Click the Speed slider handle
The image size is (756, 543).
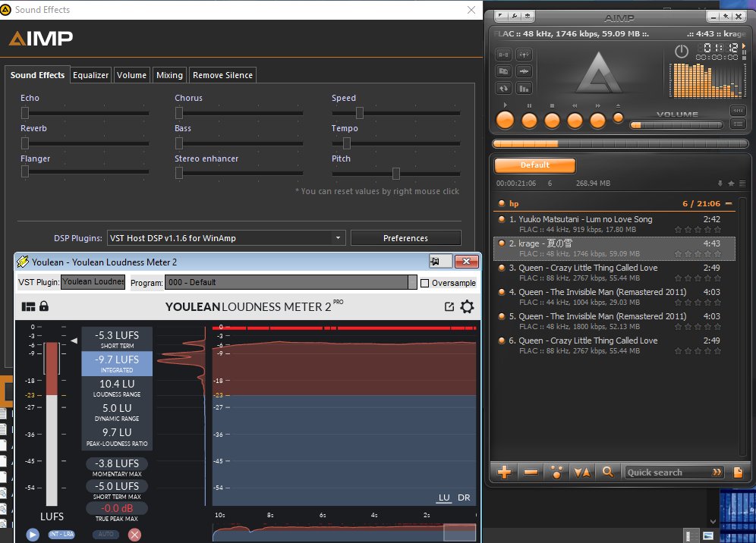click(360, 113)
